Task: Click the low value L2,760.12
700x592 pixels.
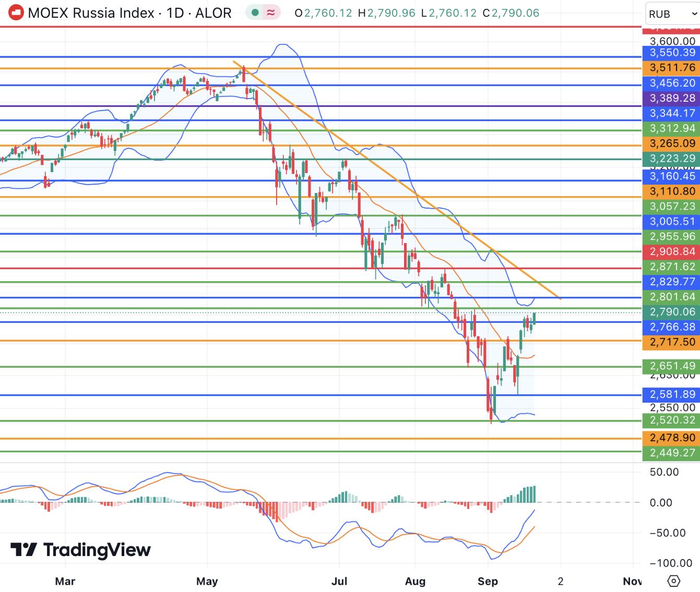Action: click(449, 13)
